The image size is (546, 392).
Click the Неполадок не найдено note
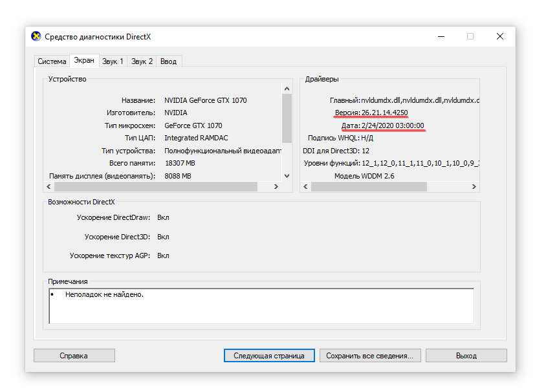pyautogui.click(x=104, y=294)
